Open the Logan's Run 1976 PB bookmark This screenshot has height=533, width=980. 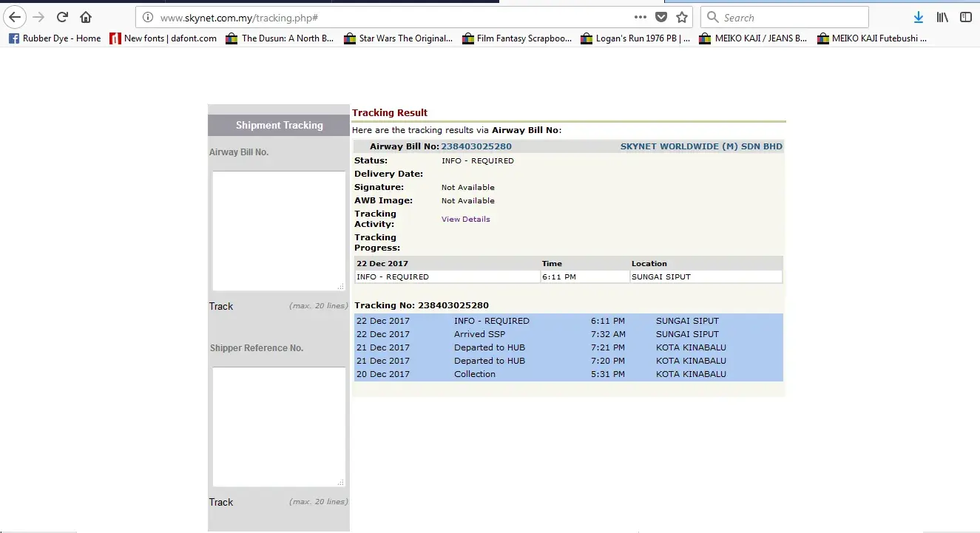tap(635, 38)
